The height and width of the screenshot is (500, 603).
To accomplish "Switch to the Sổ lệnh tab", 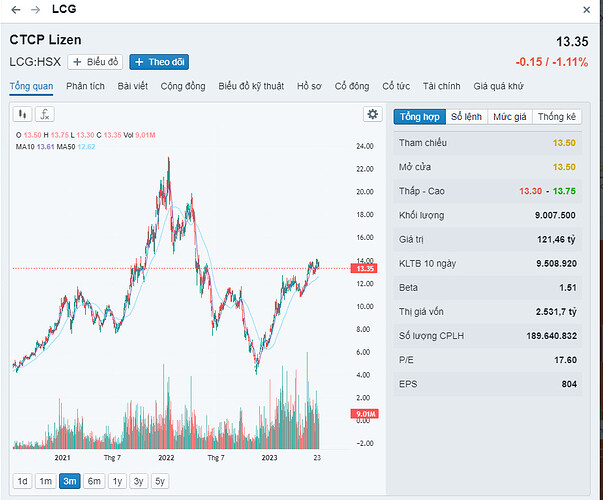I will click(x=467, y=116).
